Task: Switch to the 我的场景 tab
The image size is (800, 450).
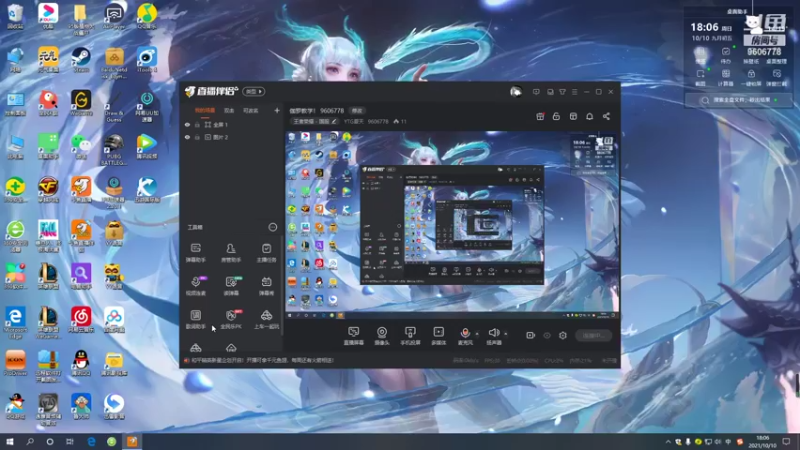Action: (205, 110)
